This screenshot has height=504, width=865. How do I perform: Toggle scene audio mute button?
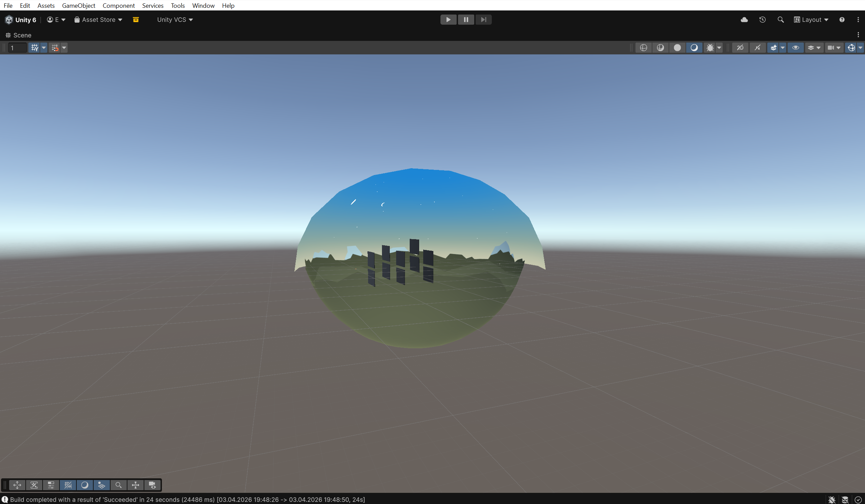point(757,48)
